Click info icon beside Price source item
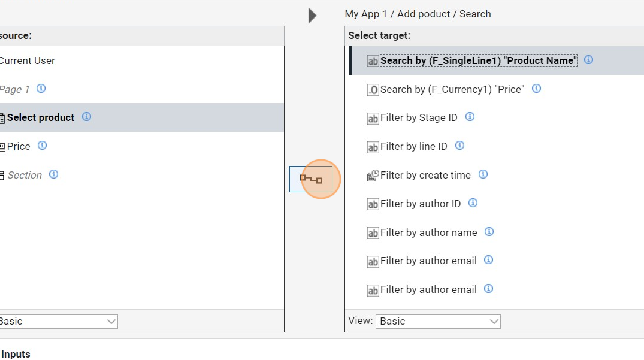The image size is (644, 360). [42, 146]
